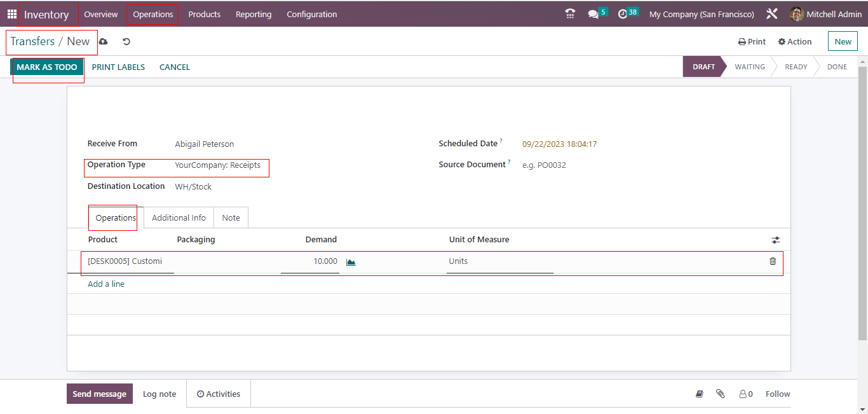
Task: Open the activities clock icon
Action: click(x=623, y=14)
